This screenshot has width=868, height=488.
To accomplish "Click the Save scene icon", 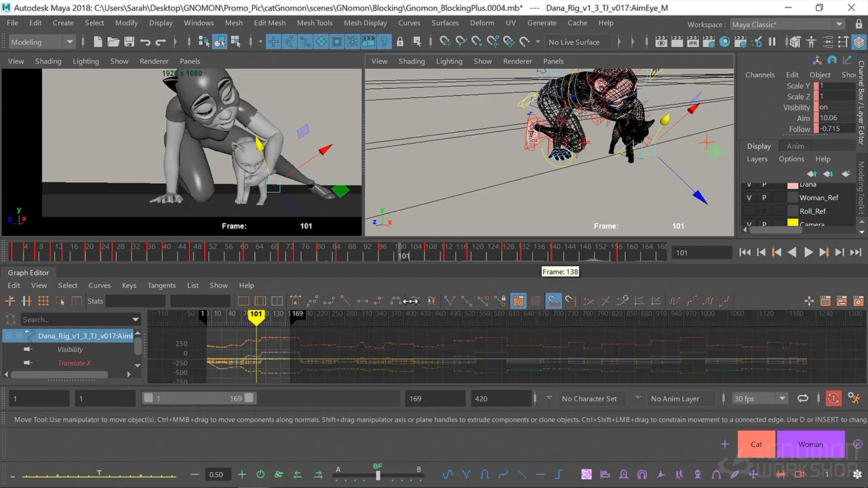I will click(x=129, y=42).
